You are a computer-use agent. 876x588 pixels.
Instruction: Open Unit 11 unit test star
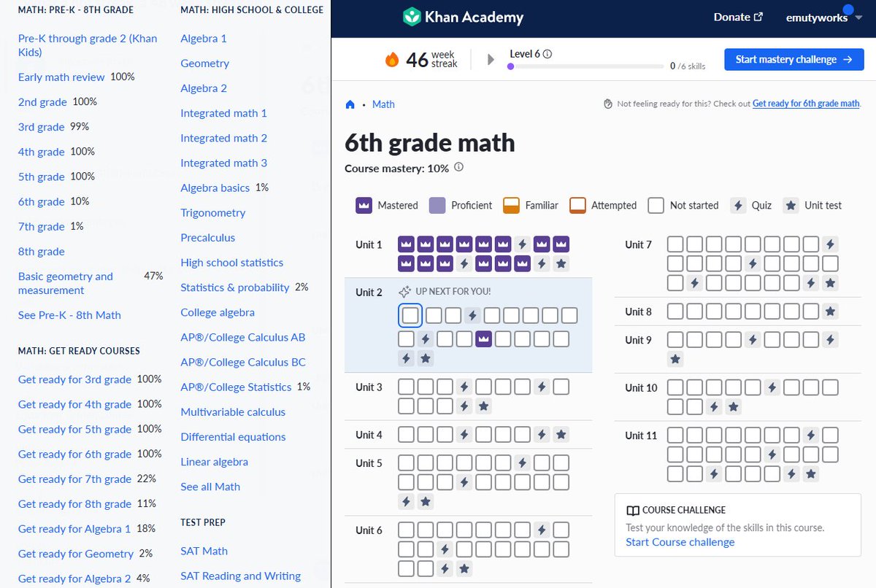[x=810, y=473]
